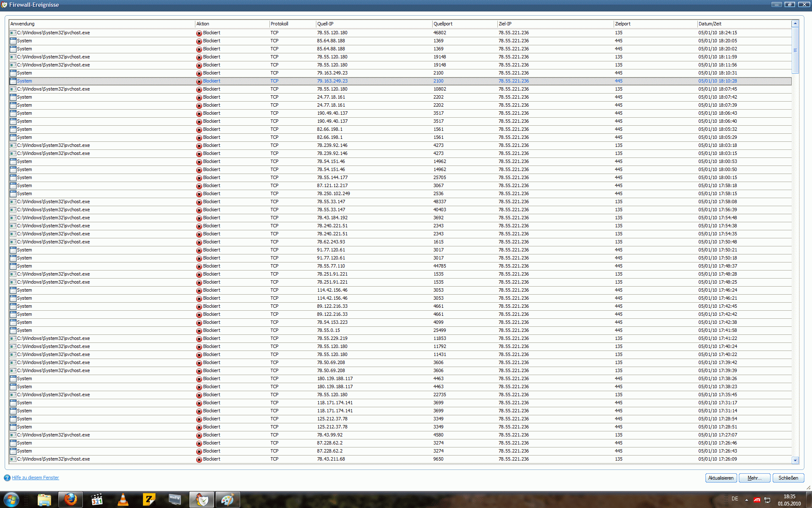
Task: Open 'Hilfe zu diesem Fenster' link
Action: pos(36,478)
